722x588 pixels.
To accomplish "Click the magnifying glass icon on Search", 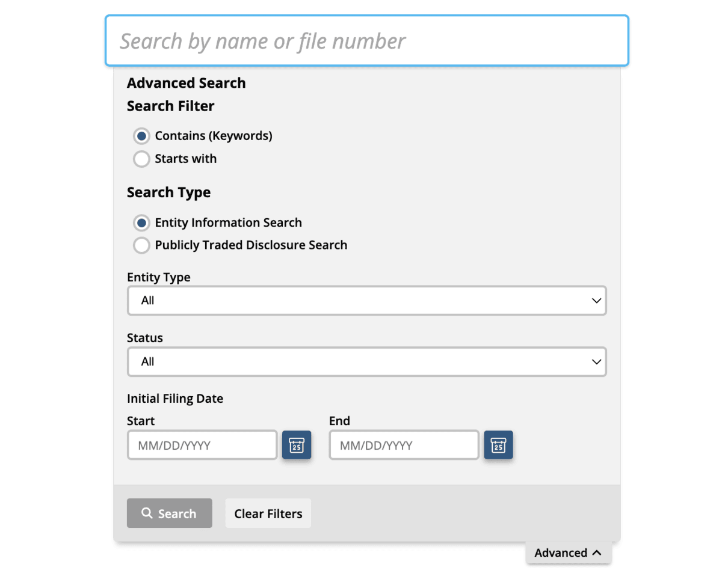I will [147, 513].
